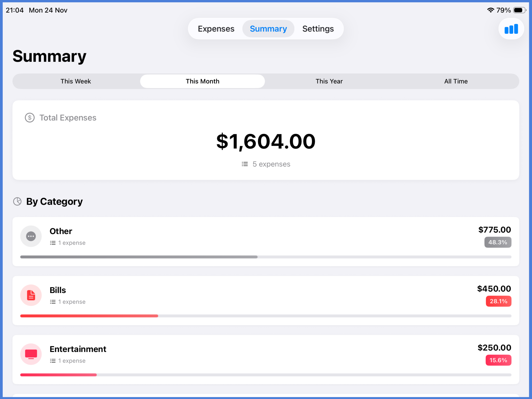The height and width of the screenshot is (399, 532).
Task: Select the This Week time range
Action: pos(76,81)
